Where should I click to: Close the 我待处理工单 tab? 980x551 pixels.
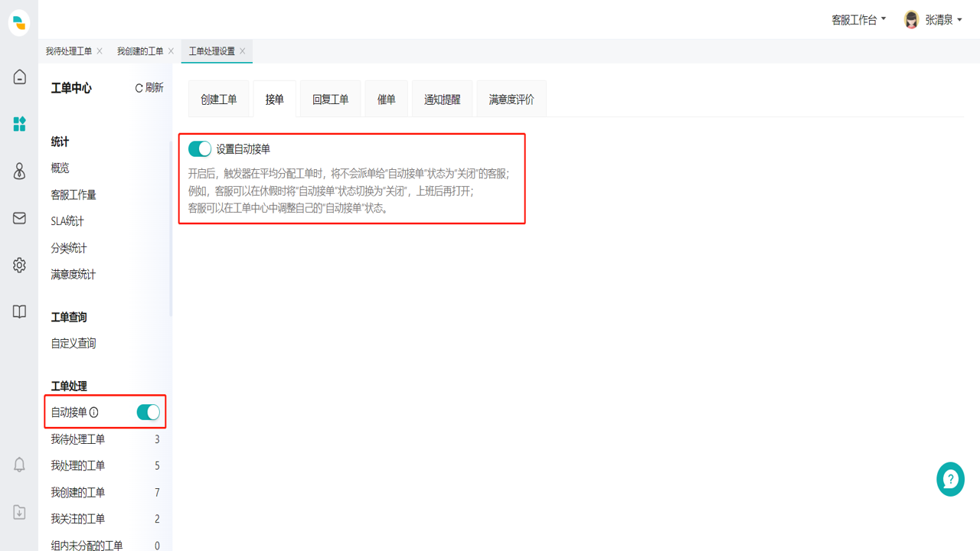click(100, 51)
